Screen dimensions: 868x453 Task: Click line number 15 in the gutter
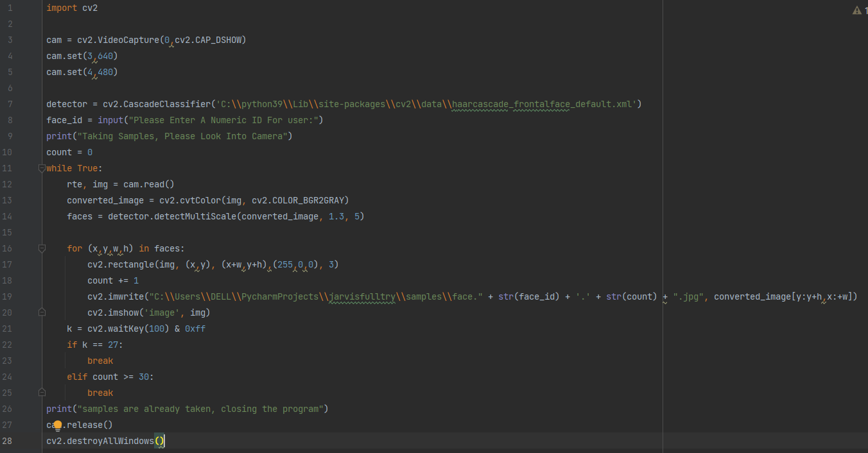click(x=8, y=232)
